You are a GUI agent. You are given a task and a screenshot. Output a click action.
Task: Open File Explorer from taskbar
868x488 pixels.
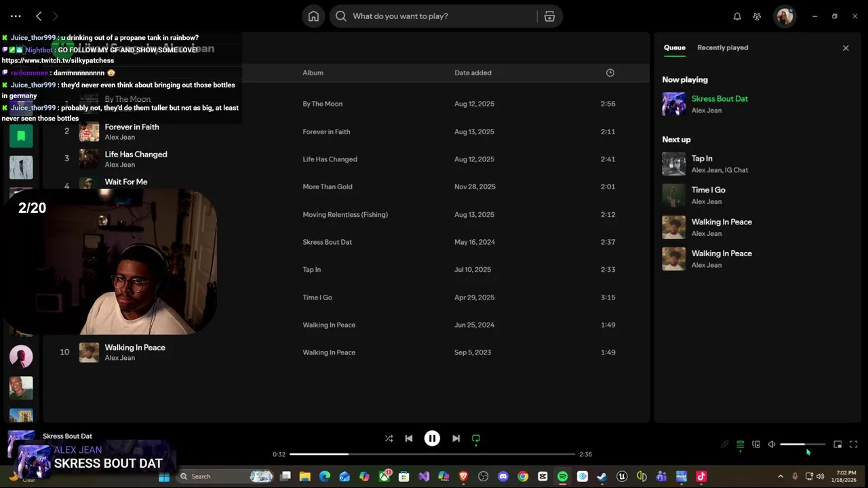[305, 476]
